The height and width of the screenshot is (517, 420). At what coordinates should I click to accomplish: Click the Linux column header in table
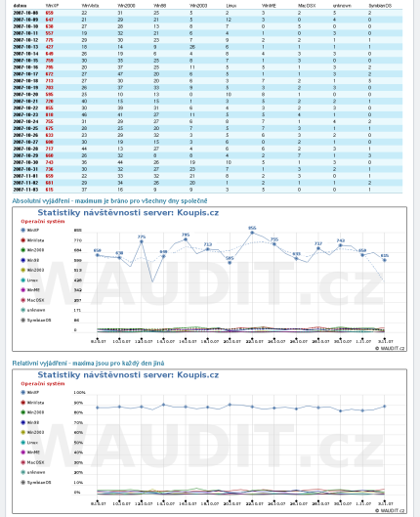231,6
